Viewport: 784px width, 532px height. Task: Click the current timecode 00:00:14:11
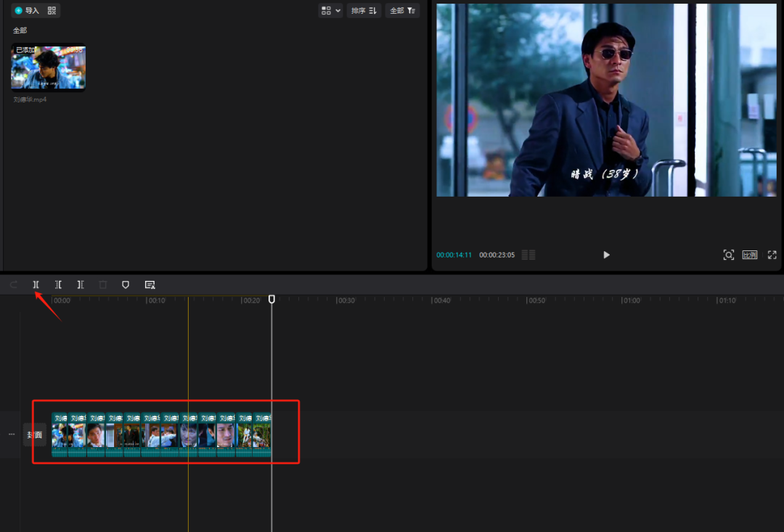click(x=454, y=255)
